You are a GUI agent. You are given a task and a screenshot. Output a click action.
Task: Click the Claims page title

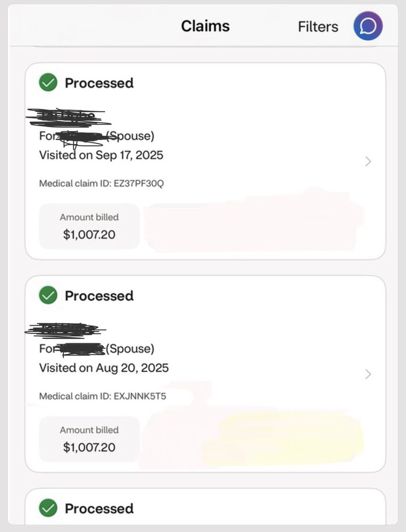pos(205,26)
